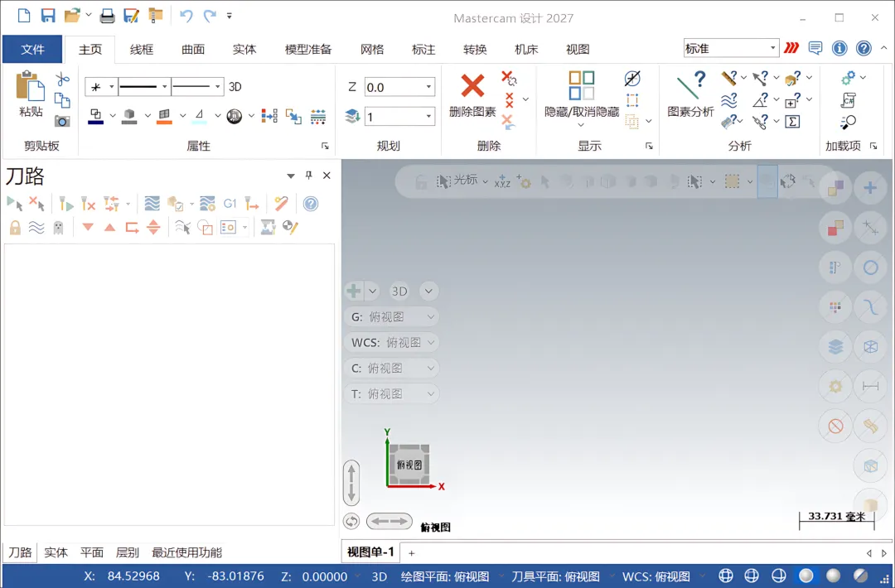Click the red up-triangle move icon in 刀路
Viewport: 895px width, 588px height.
point(110,228)
